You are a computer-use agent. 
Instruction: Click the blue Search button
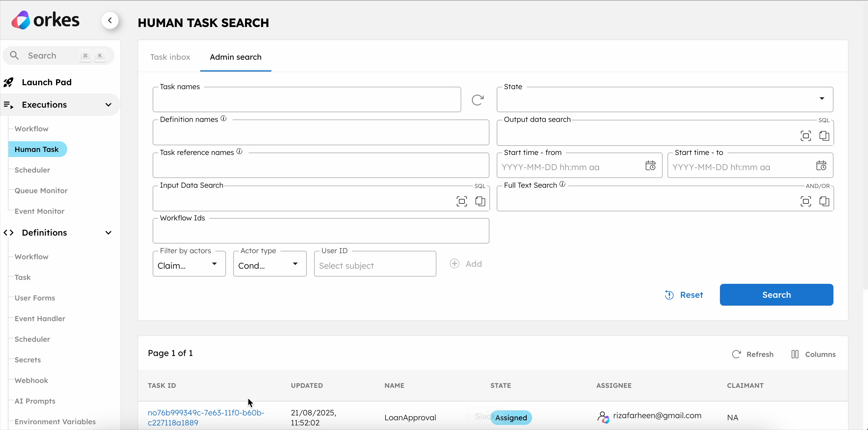pyautogui.click(x=776, y=295)
